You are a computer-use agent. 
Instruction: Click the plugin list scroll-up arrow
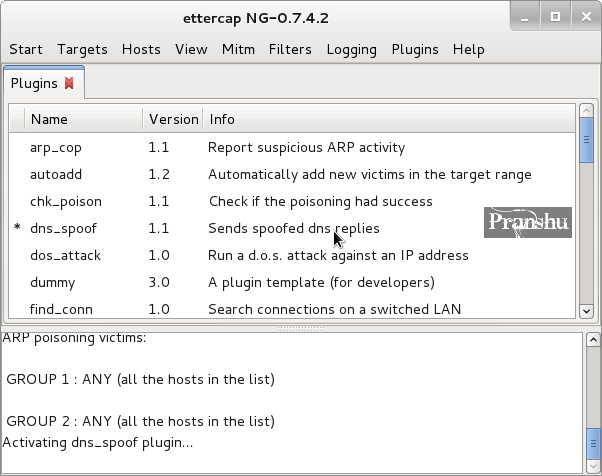[586, 111]
